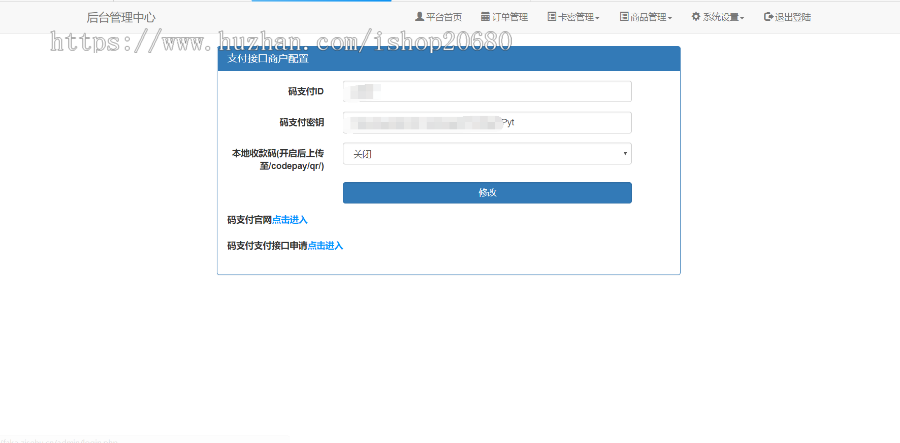This screenshot has height=443, width=900.
Task: Click the gear icon for 系统设置
Action: click(696, 17)
